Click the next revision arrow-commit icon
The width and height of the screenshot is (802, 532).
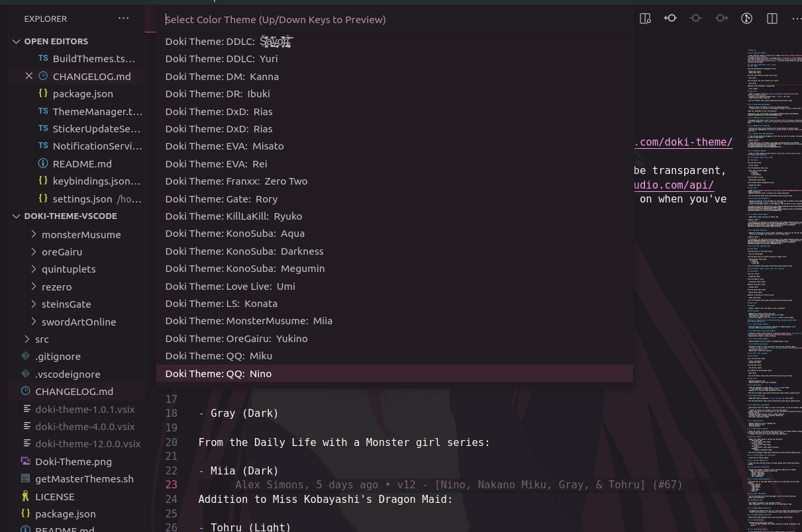point(721,19)
